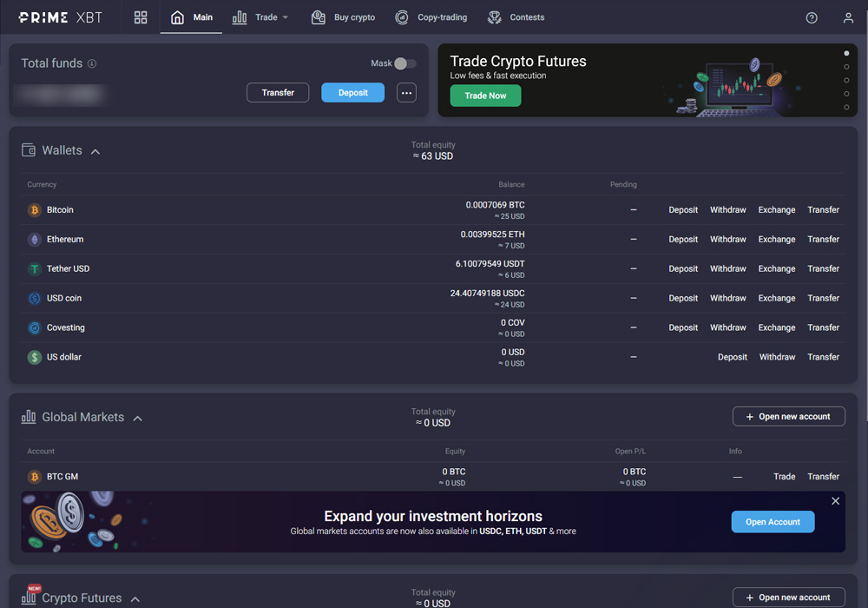
Task: Click Withdraw in the Ethereum row
Action: (728, 239)
